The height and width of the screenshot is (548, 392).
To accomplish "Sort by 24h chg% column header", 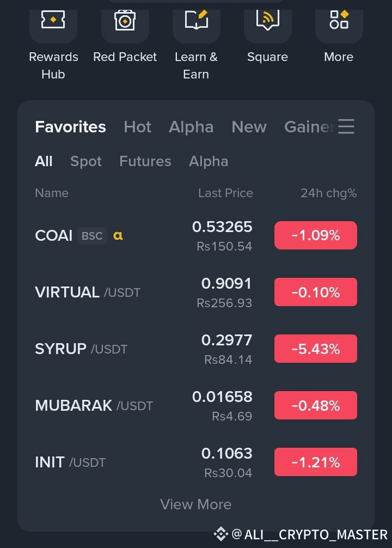I will (328, 193).
